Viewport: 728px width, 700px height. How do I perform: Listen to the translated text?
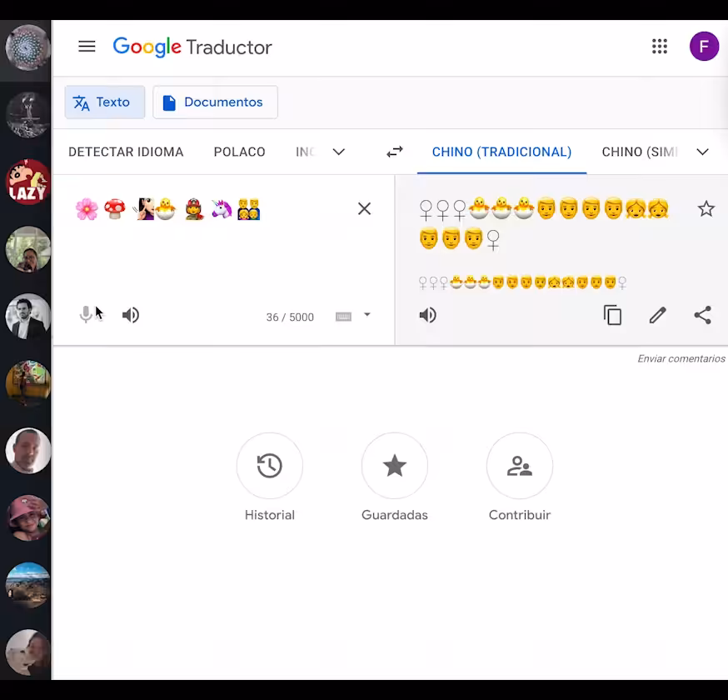tap(427, 315)
